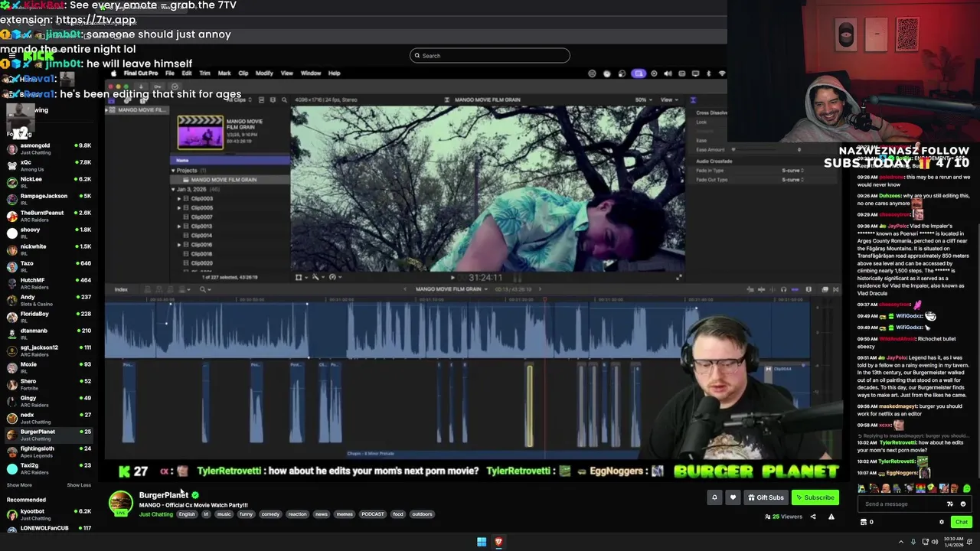Open the notification center icon on taskbar
The height and width of the screenshot is (551, 980).
tap(969, 542)
